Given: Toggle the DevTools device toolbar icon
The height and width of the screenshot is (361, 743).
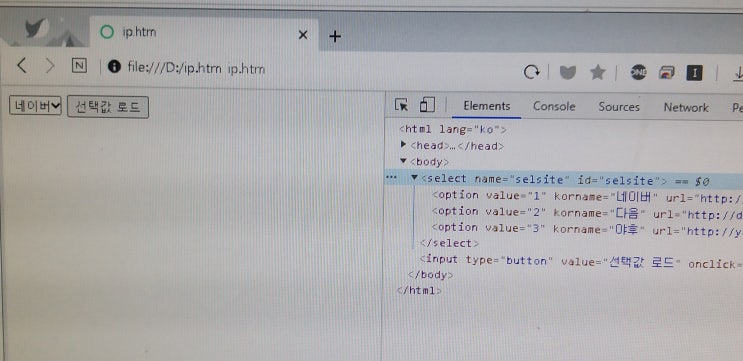Looking at the screenshot, I should click(x=427, y=105).
